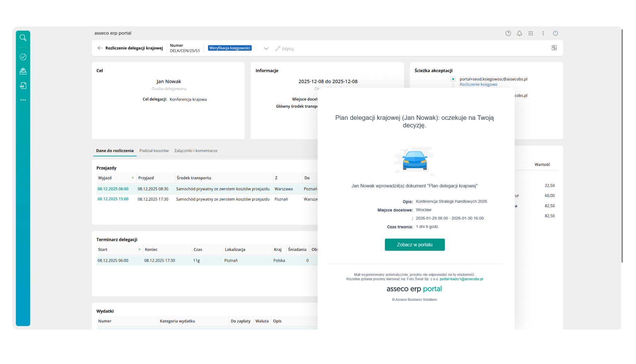Switch to the Podział kosztów tab

154,151
